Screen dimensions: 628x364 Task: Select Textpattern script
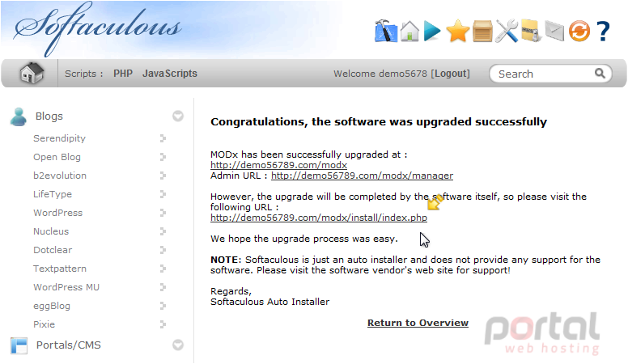point(60,269)
